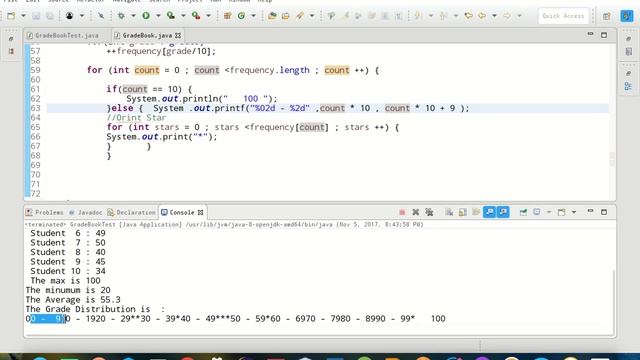Click the Open Type icon
The width and height of the screenshot is (640, 360).
(272, 16)
